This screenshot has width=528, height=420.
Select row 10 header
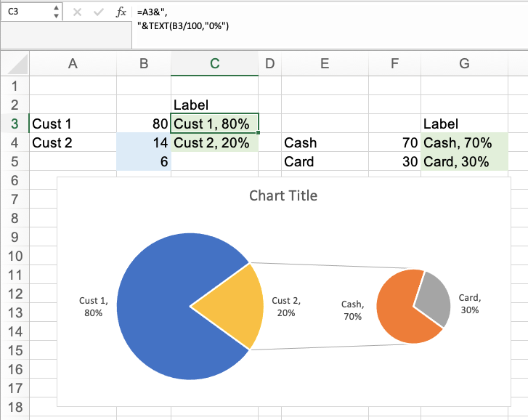15,256
